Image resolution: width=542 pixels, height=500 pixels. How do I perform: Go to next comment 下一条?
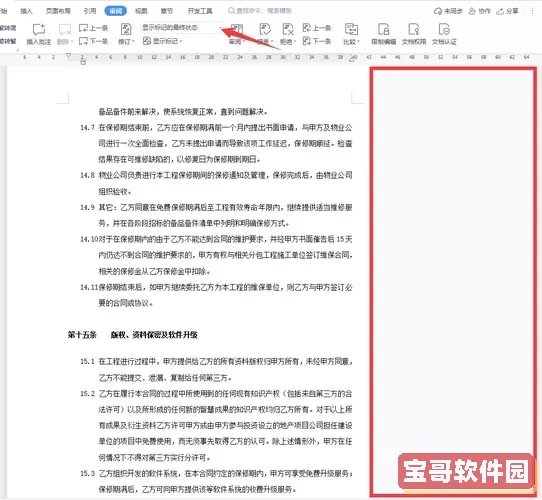[94, 41]
